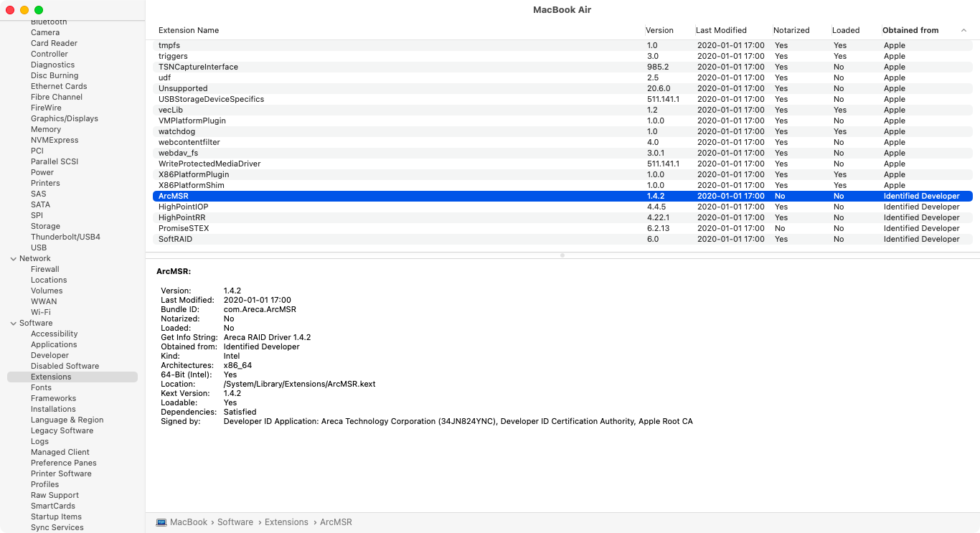Select the SoftRAID extension row
The width and height of the screenshot is (980, 533).
tap(562, 239)
